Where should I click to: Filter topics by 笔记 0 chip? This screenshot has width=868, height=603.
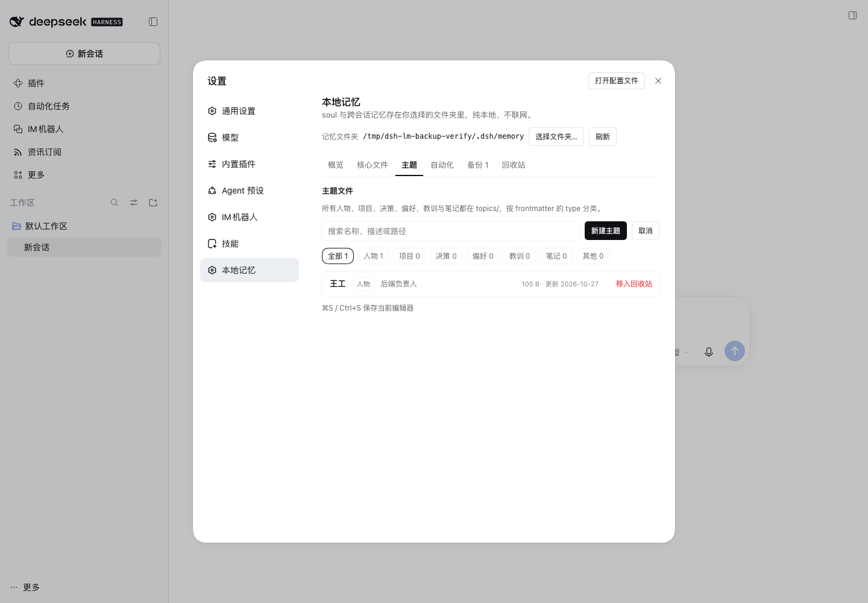pyautogui.click(x=557, y=256)
